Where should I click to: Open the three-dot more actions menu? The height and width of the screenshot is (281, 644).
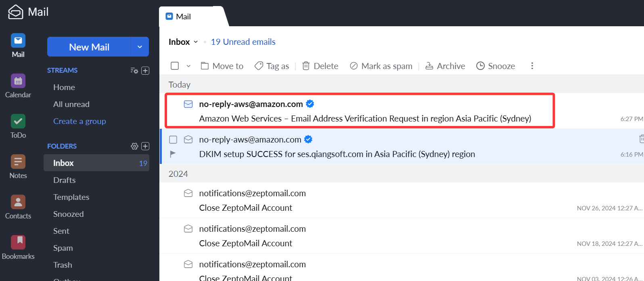(x=532, y=66)
